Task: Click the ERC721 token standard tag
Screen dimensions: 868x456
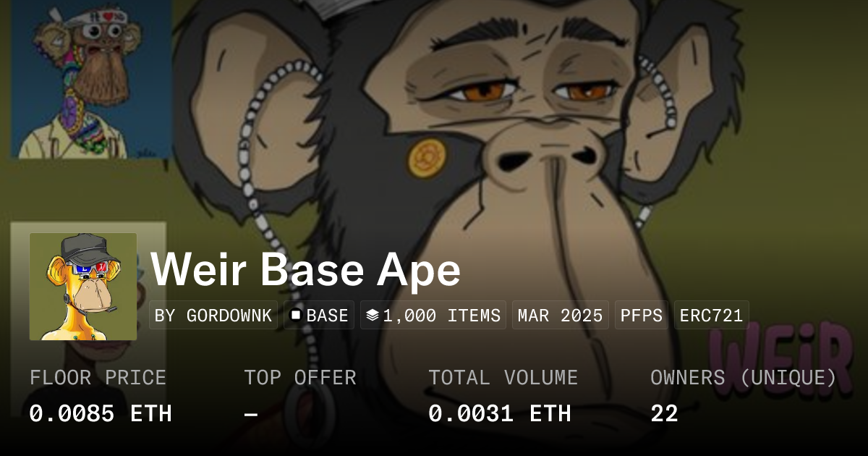Action: (712, 316)
